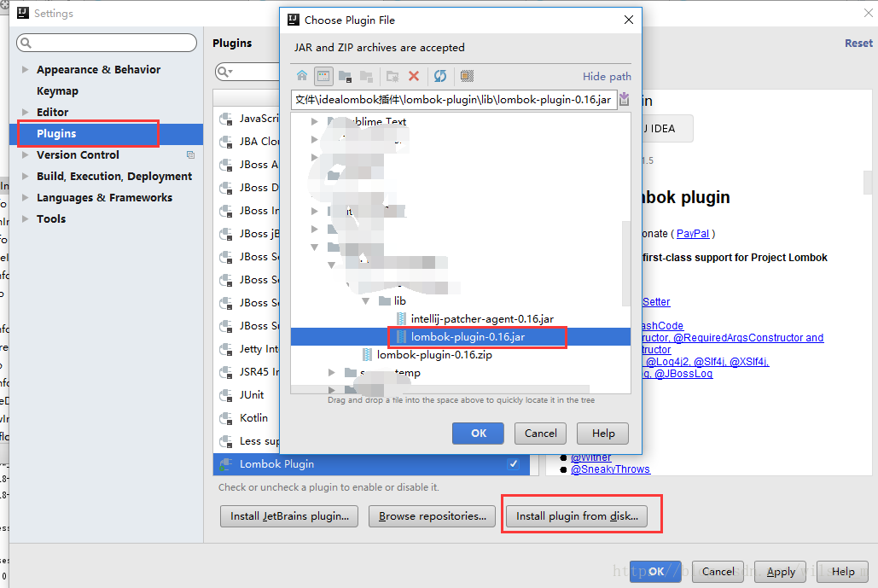Screen dimensions: 878x588
Task: Select lombok-plugin-0.16.zip in file tree
Action: [434, 354]
